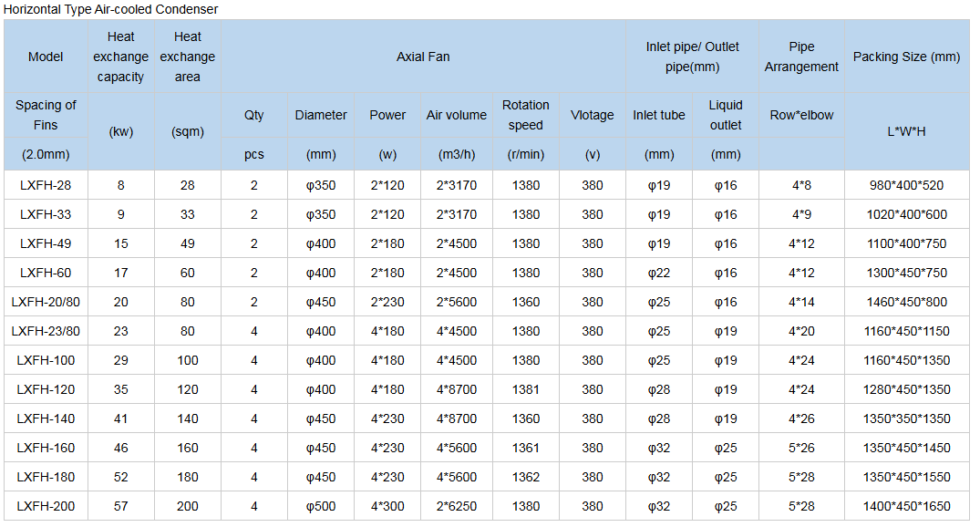Select the Axial Fan column header

click(423, 57)
